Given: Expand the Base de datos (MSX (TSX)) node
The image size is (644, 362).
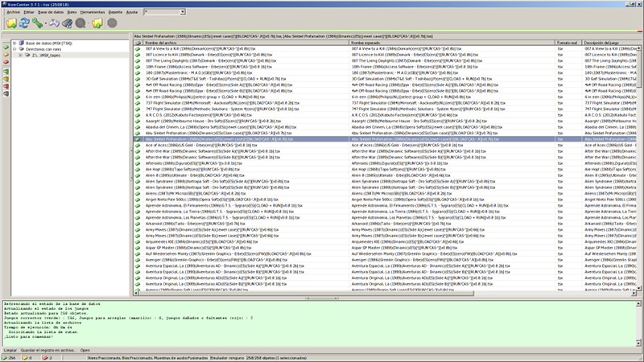Looking at the screenshot, I should [x=14, y=43].
